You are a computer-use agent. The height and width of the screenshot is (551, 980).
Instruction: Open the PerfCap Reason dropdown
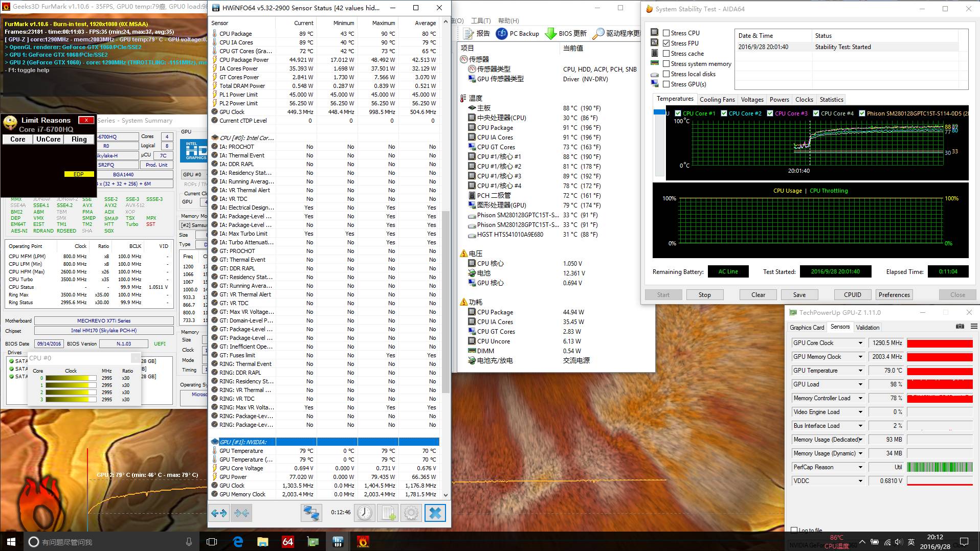pyautogui.click(x=861, y=467)
